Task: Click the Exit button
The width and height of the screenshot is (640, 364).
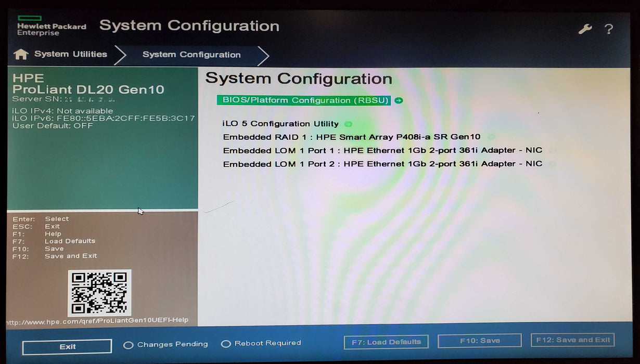Action: click(67, 346)
